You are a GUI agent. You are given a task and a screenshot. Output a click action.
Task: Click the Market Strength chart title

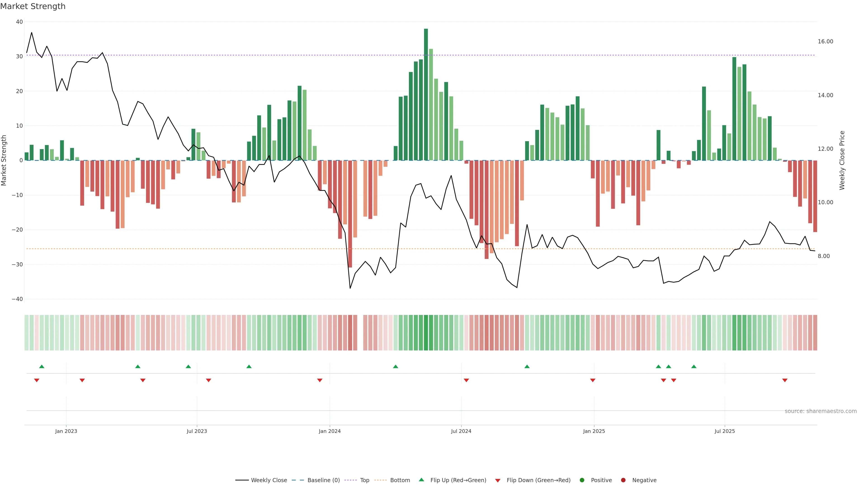(33, 6)
